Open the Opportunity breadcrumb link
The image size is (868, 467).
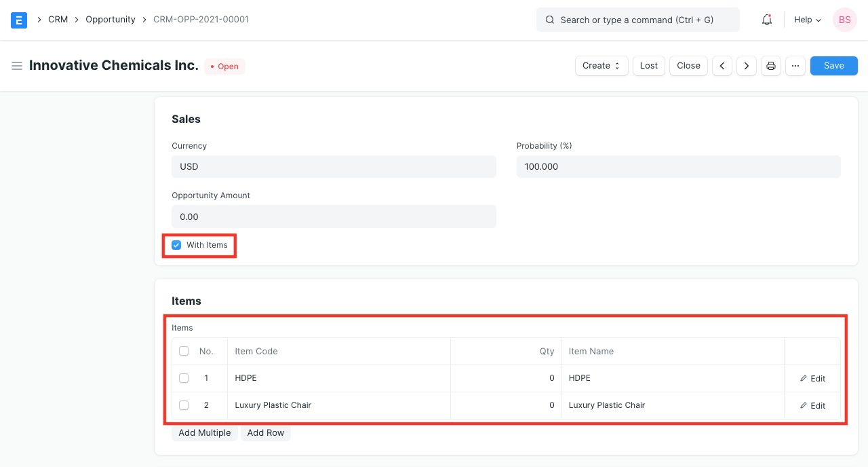(x=111, y=20)
